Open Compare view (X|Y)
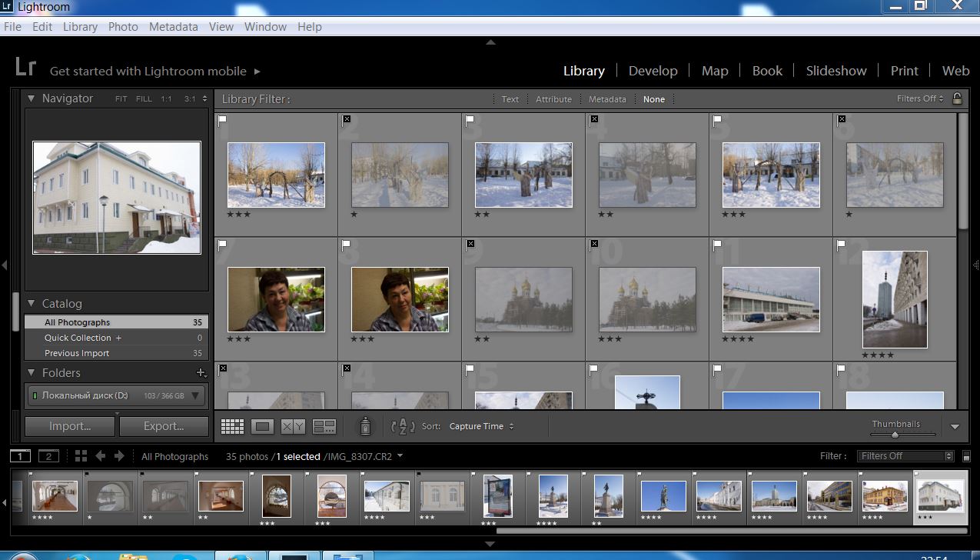 (x=293, y=426)
